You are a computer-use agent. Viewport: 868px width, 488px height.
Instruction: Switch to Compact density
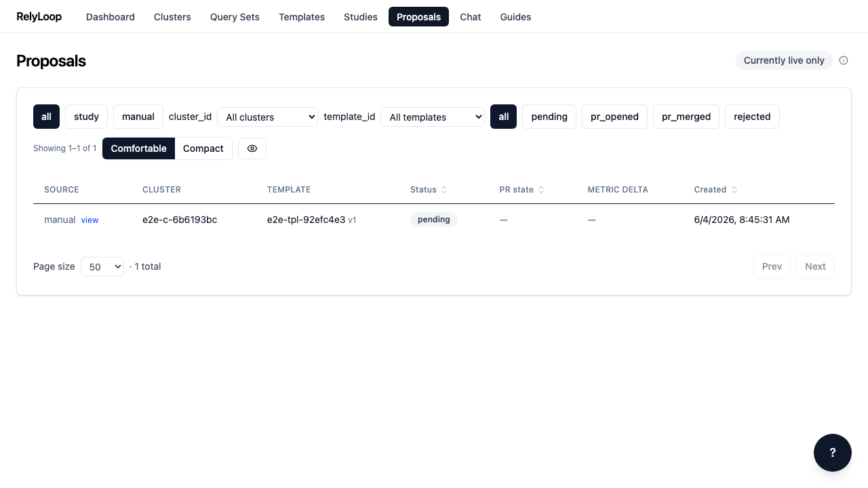pos(203,148)
